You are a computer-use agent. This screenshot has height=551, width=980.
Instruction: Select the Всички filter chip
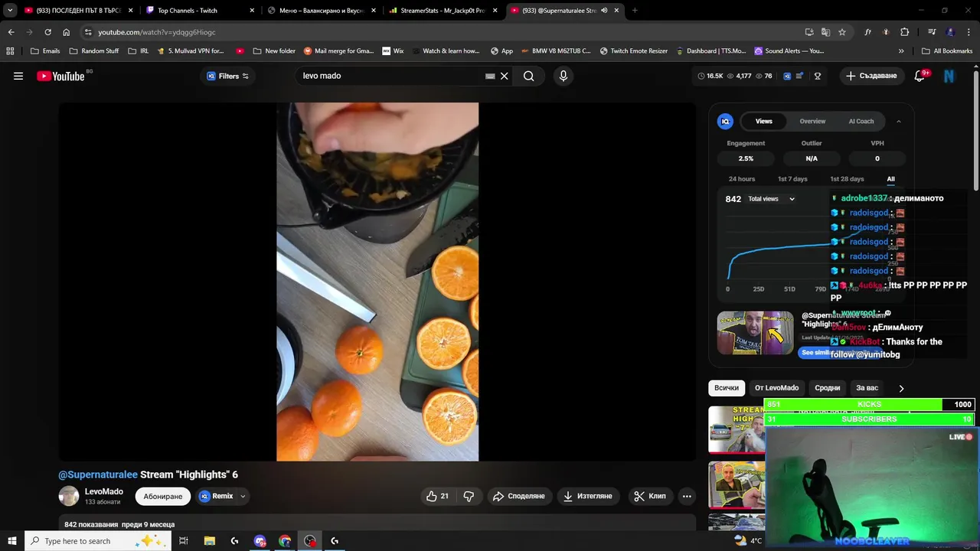[727, 388]
